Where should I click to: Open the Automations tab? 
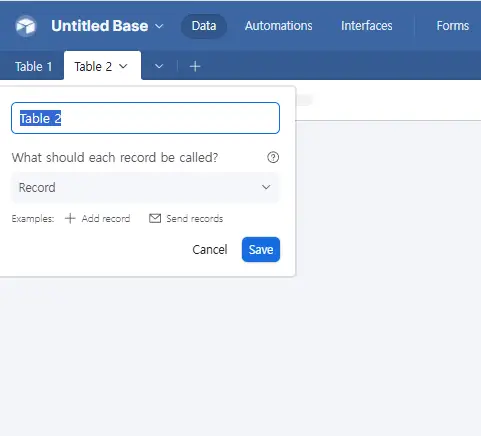pos(279,26)
